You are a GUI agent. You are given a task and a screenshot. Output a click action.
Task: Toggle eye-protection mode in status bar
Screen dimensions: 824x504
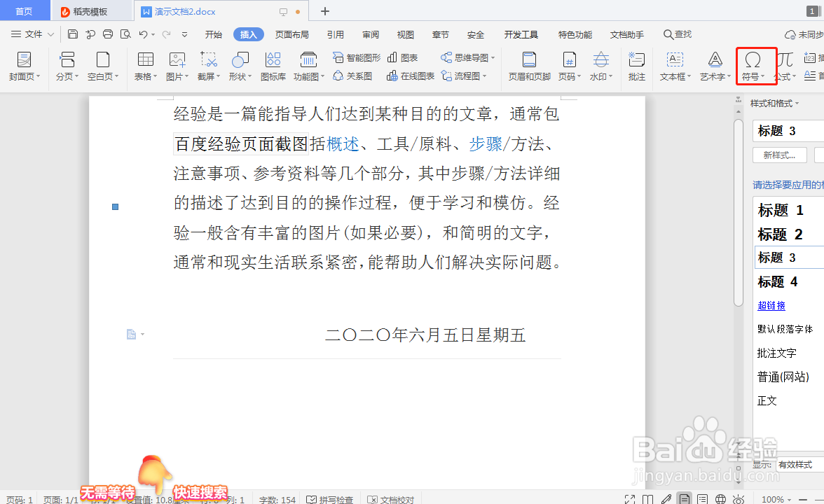(739, 499)
